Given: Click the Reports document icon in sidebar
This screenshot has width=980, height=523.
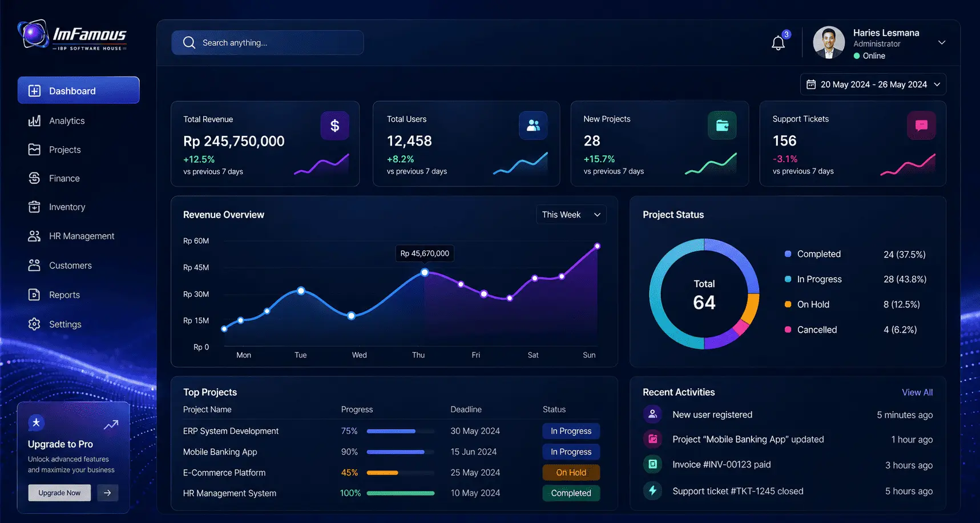Looking at the screenshot, I should click(34, 295).
